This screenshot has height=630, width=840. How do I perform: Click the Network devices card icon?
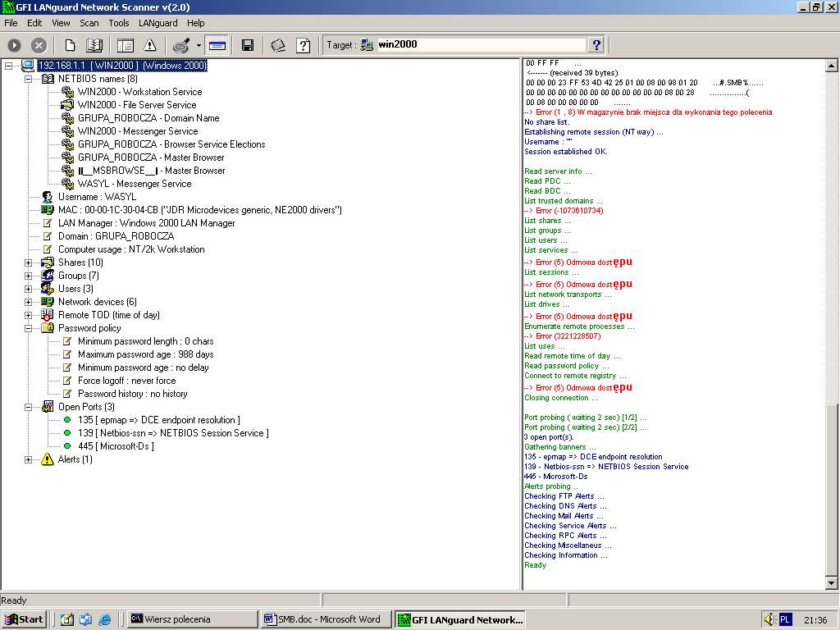(x=48, y=302)
